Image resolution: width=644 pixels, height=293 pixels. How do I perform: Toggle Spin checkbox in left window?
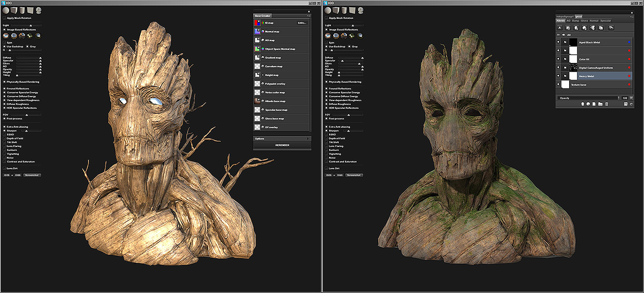(4, 43)
